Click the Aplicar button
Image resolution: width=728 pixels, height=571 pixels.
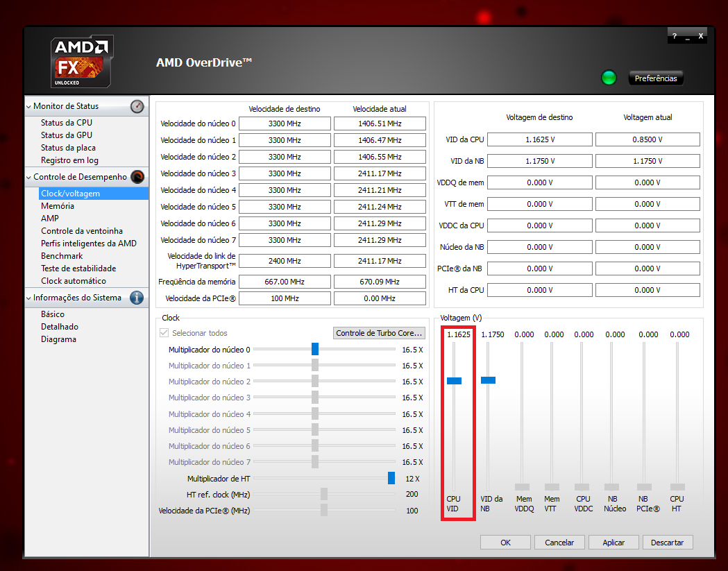point(613,543)
